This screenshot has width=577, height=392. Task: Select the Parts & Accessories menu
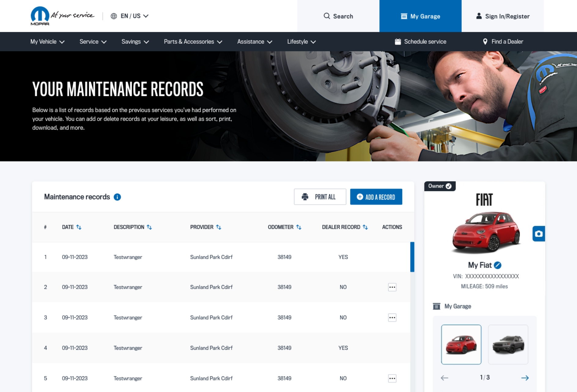[x=189, y=41]
